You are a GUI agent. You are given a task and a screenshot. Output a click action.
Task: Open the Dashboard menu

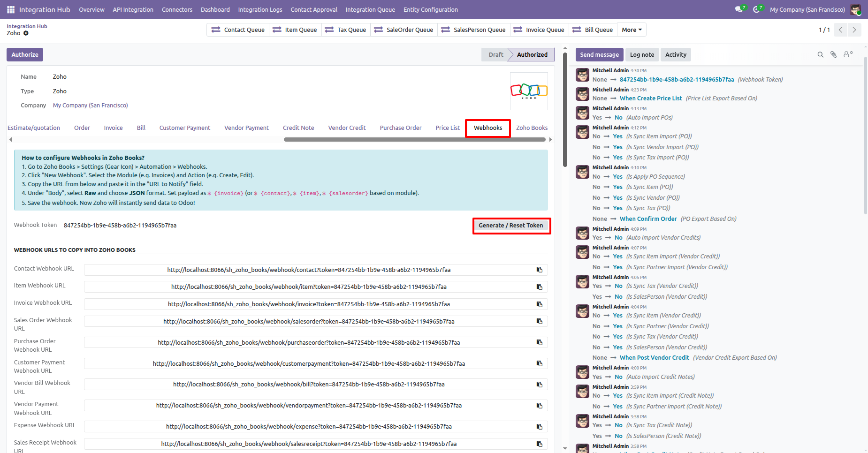[x=215, y=9]
